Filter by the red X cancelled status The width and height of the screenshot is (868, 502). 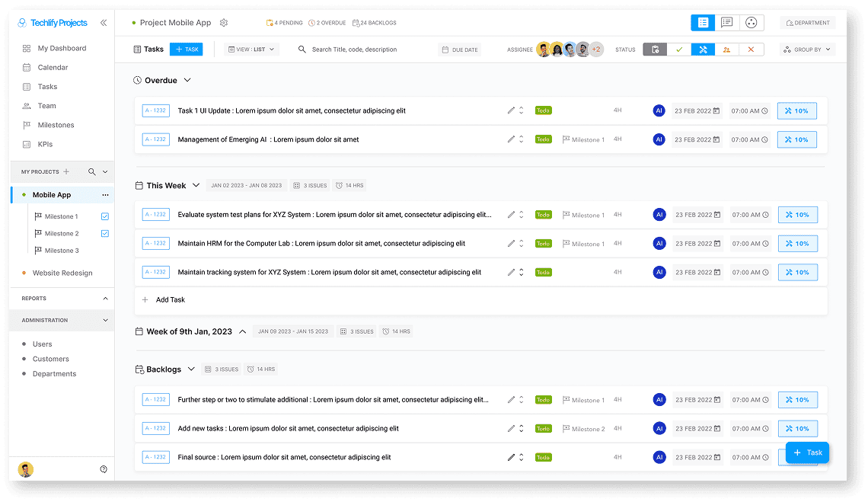click(x=751, y=50)
